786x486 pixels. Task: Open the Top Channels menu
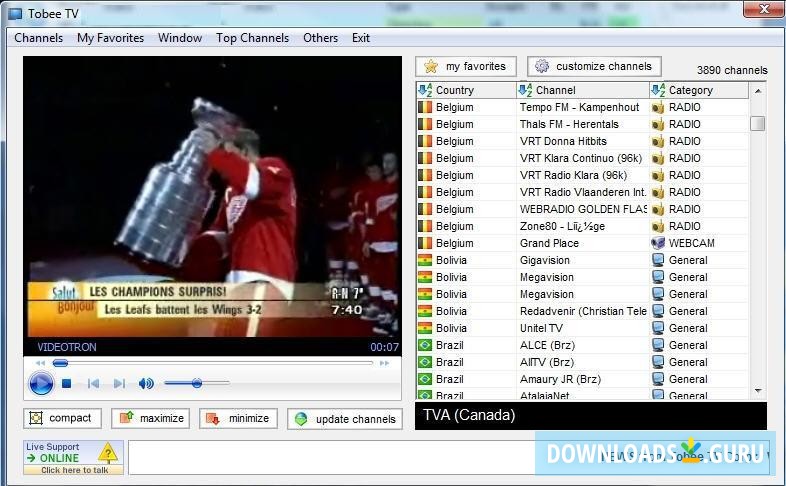[253, 38]
